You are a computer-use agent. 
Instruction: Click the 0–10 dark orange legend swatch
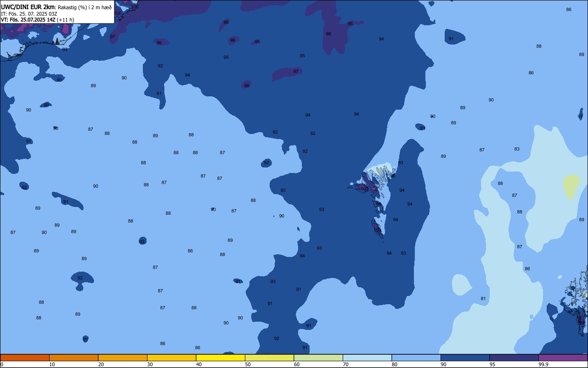tap(25, 357)
